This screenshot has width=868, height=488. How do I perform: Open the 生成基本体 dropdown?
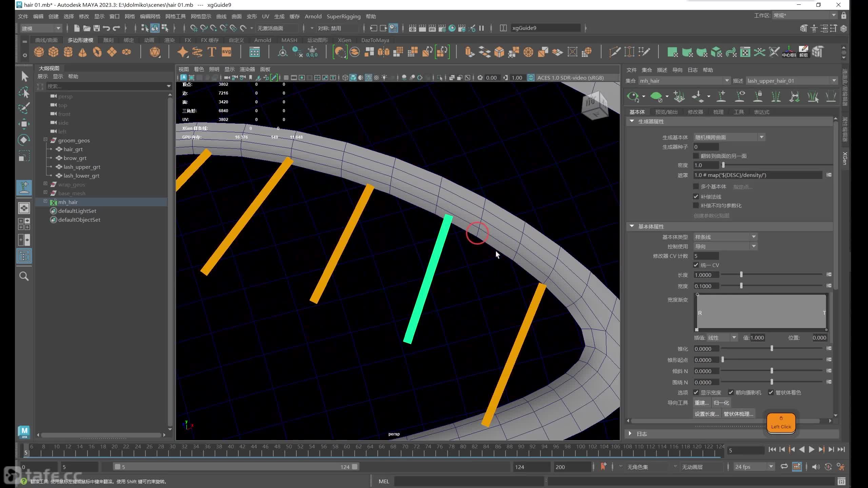(729, 137)
